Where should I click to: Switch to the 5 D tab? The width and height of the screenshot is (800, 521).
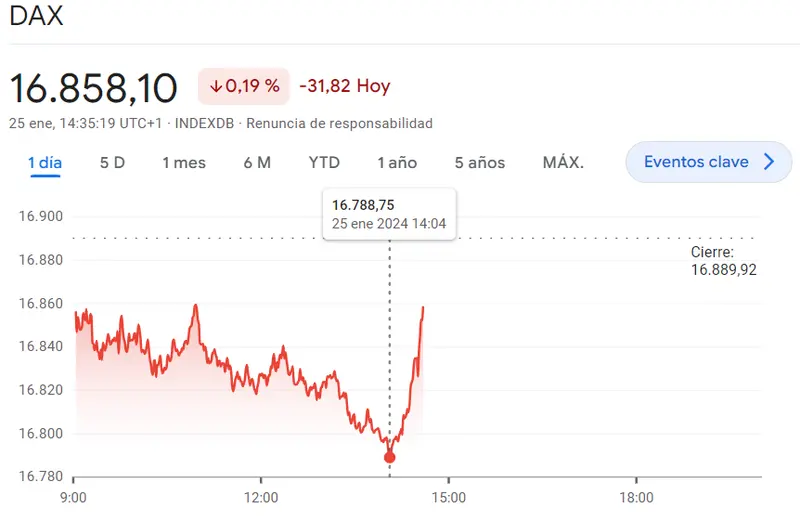(x=112, y=162)
